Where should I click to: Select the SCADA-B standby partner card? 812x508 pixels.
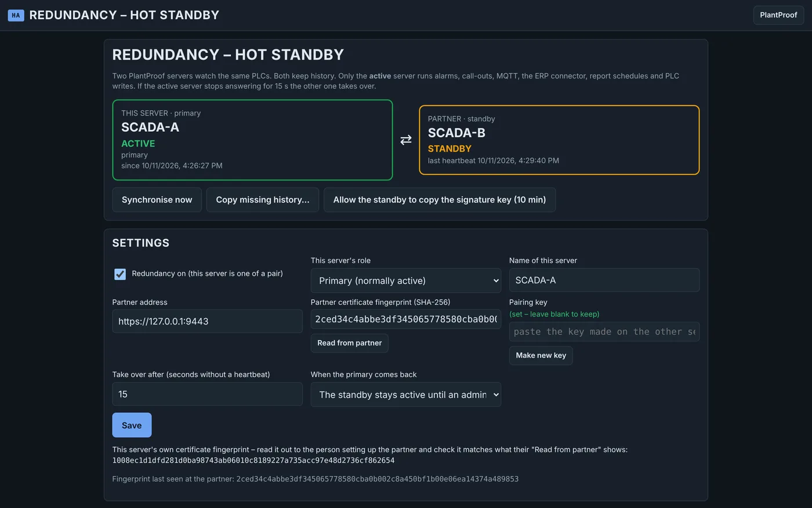pos(559,140)
